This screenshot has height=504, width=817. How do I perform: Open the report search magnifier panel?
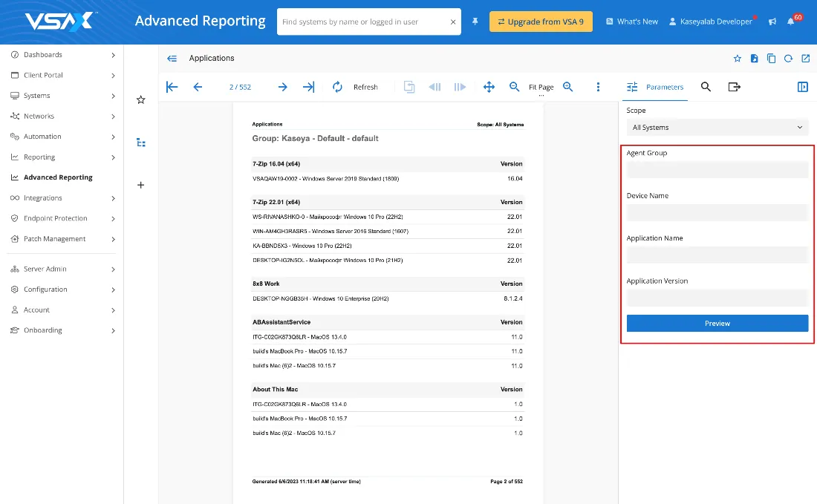(x=706, y=87)
